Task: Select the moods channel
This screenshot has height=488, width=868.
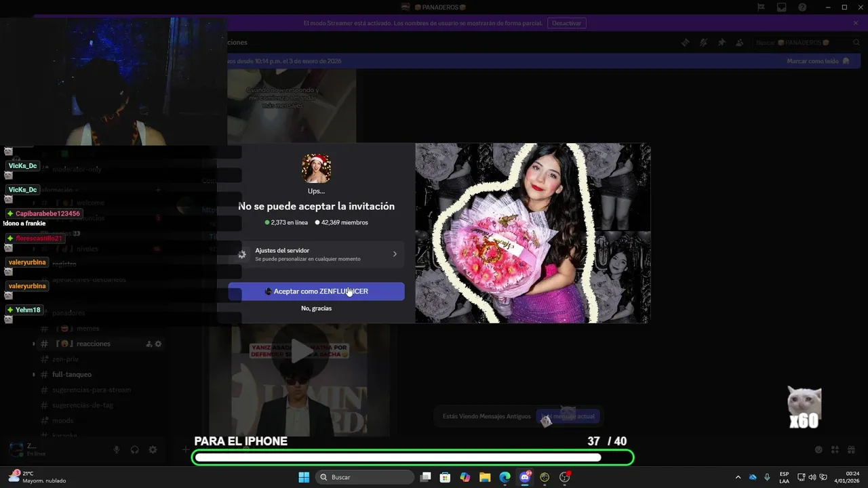Action: click(x=62, y=420)
